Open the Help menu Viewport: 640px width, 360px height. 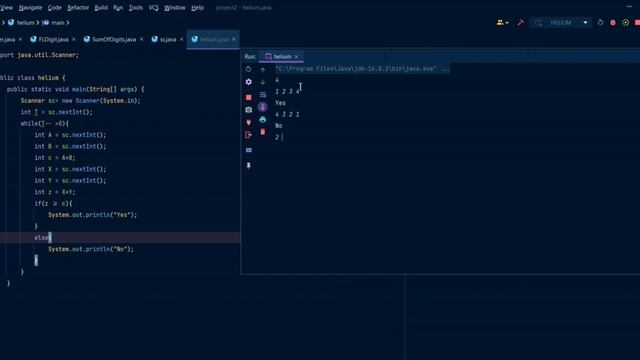click(x=198, y=8)
